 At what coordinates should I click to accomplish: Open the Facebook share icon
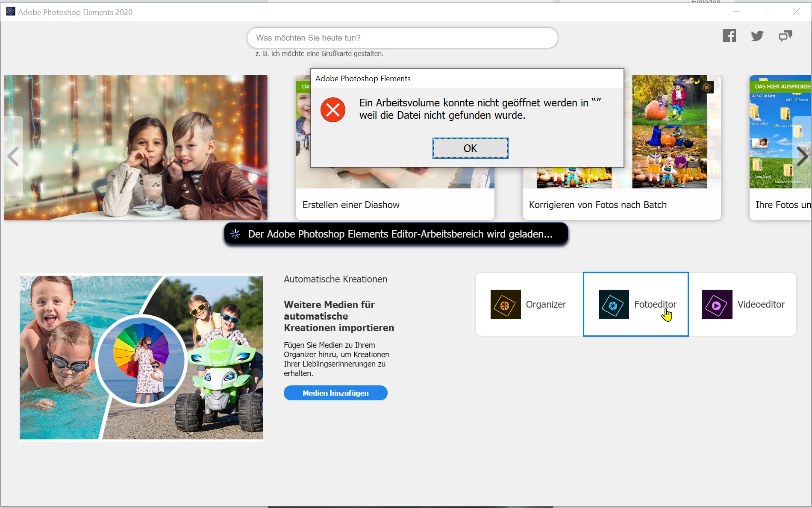click(x=729, y=36)
